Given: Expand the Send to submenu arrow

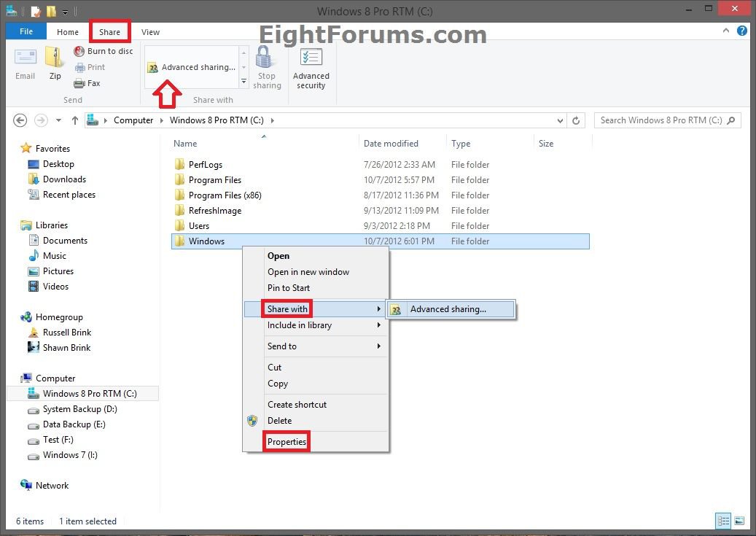Looking at the screenshot, I should 379,346.
